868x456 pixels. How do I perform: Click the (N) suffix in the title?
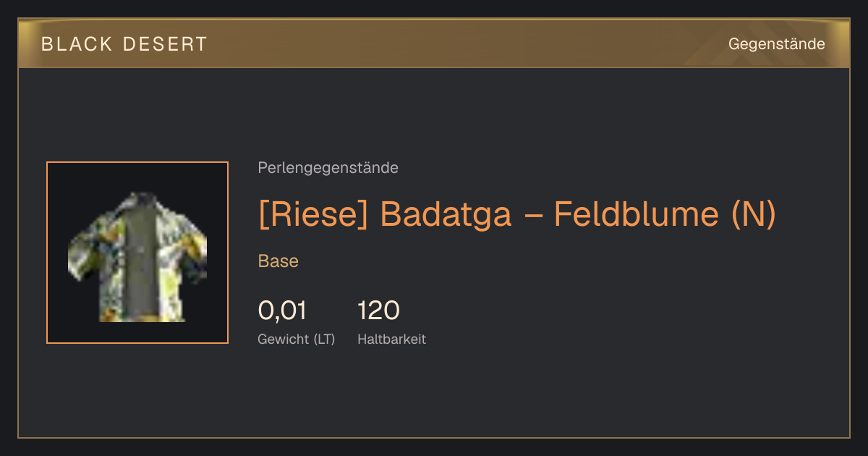[754, 214]
